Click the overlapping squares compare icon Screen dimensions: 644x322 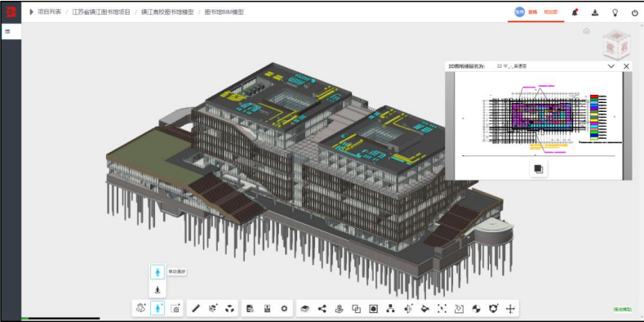click(x=356, y=308)
